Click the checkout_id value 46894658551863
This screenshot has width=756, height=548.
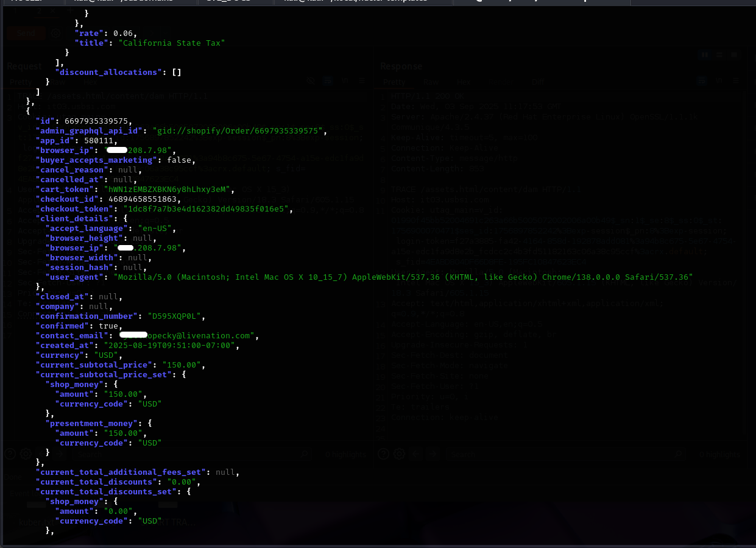pos(143,199)
